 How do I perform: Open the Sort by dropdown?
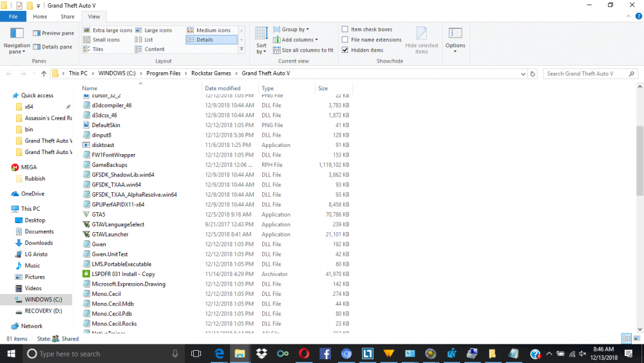point(261,40)
